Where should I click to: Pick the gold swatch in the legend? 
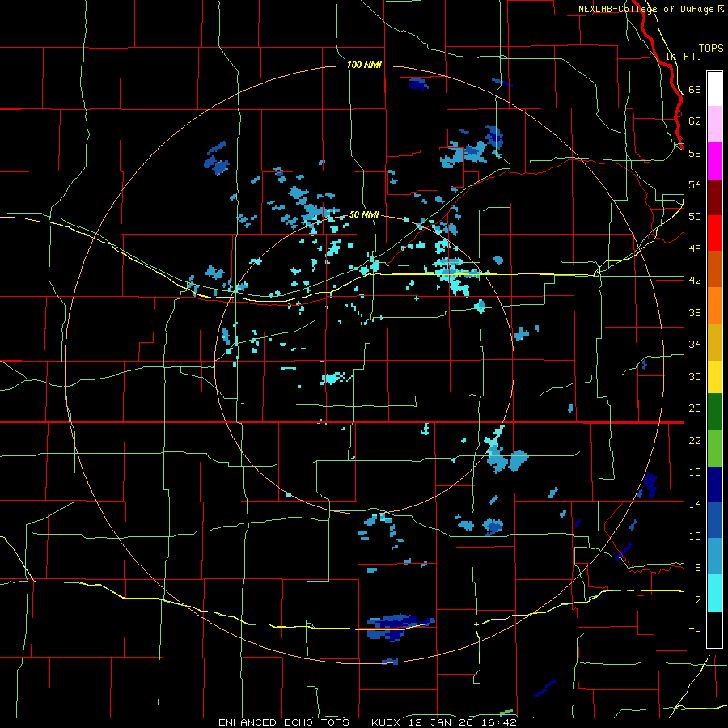714,342
